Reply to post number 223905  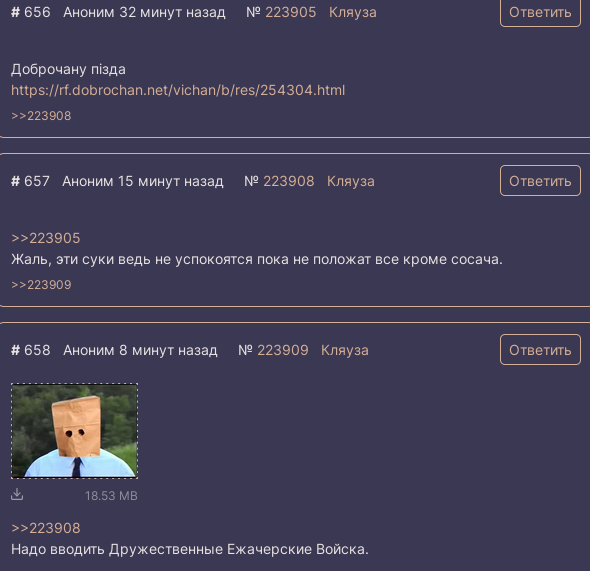click(x=540, y=12)
